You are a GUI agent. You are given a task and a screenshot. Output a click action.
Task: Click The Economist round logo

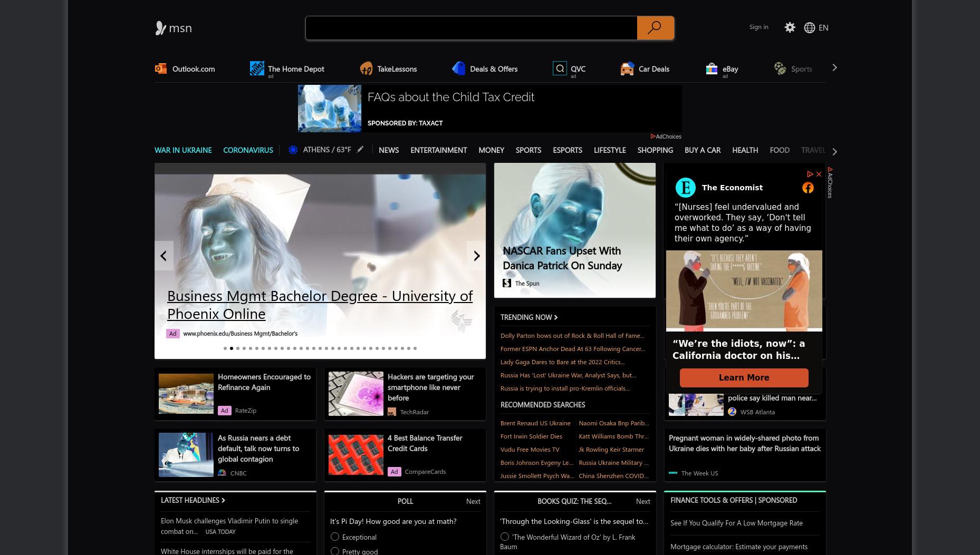click(686, 188)
